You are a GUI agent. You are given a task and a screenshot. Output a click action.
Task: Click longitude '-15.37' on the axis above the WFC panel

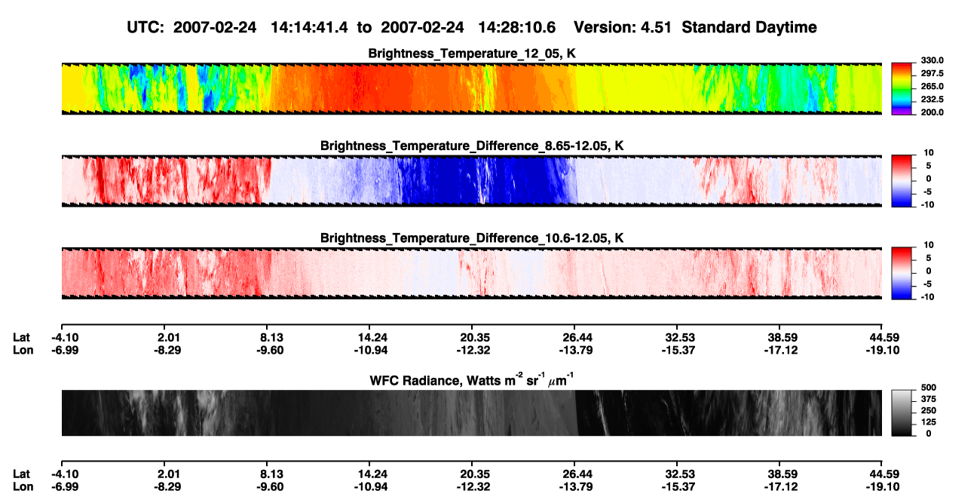pyautogui.click(x=677, y=351)
